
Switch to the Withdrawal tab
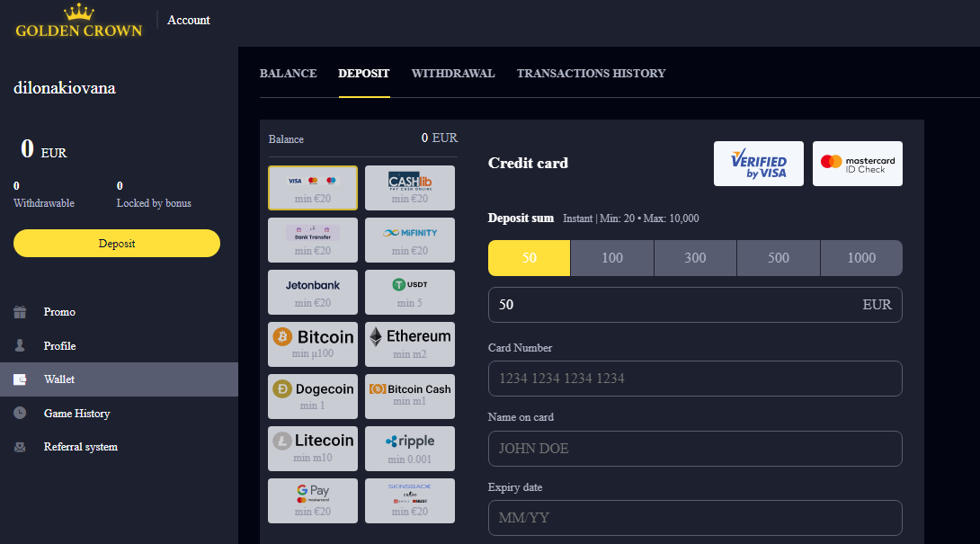[x=453, y=74]
